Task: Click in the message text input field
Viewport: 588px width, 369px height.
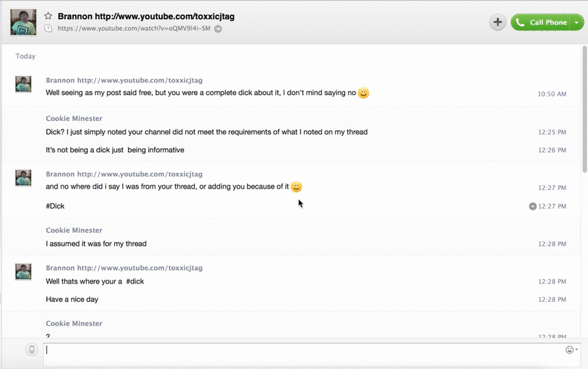Action: coord(301,350)
